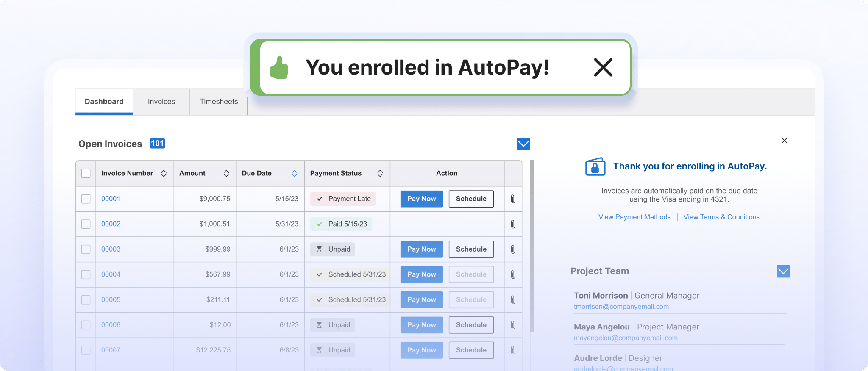Sort by Due Date column
The width and height of the screenshot is (868, 371).
point(295,173)
